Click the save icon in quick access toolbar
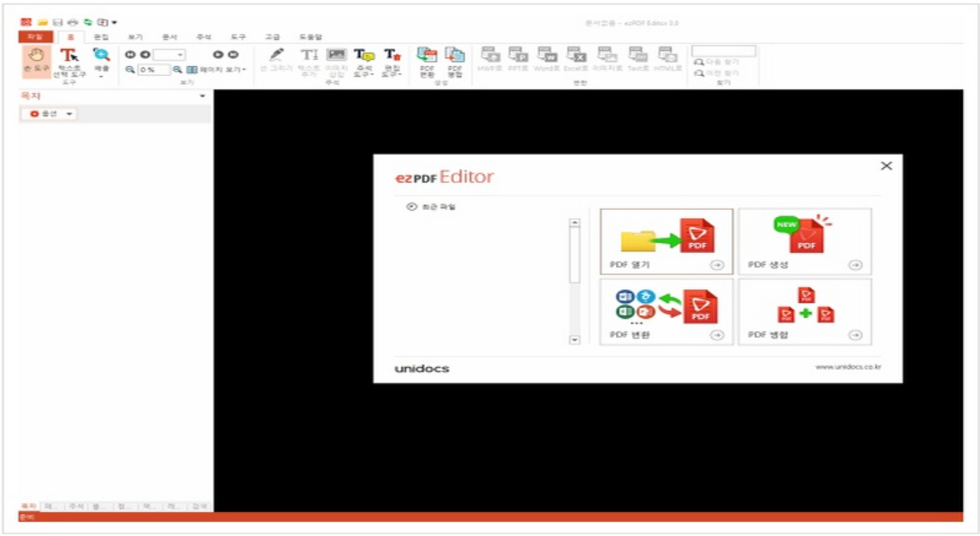The image size is (980, 536). pyautogui.click(x=57, y=22)
